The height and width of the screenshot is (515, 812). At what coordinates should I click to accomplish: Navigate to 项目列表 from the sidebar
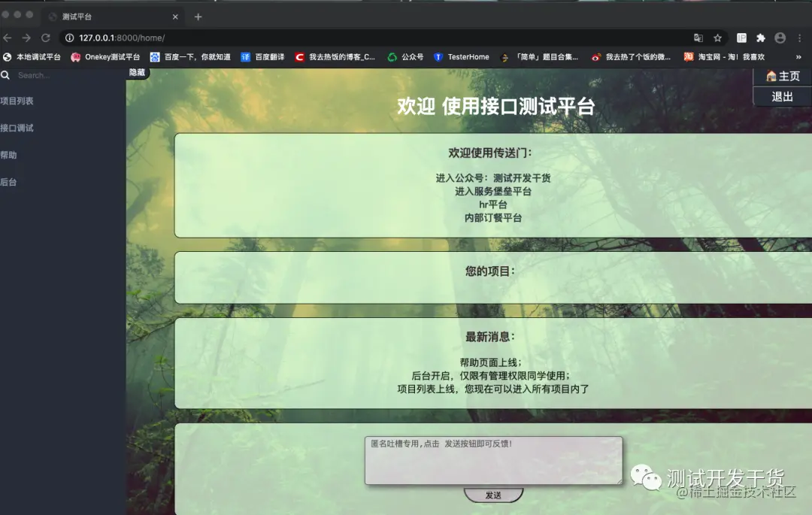point(16,101)
